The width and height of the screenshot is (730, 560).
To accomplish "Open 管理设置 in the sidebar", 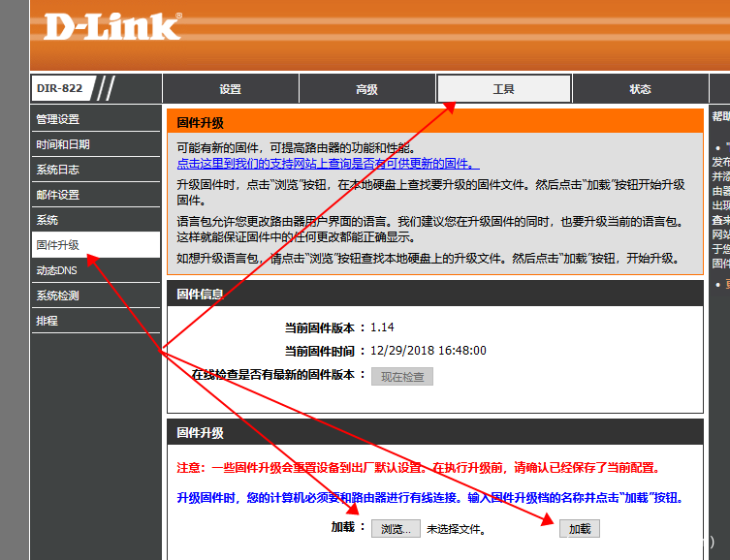I will (x=95, y=119).
